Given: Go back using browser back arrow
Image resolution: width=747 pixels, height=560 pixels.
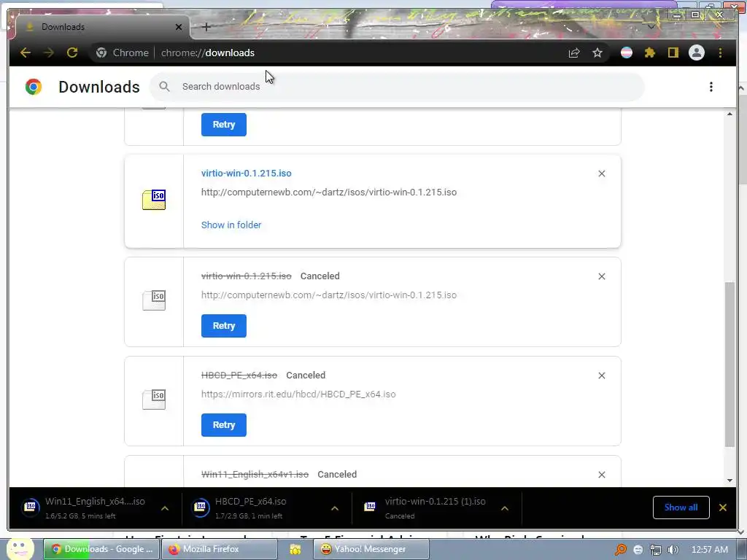Looking at the screenshot, I should tap(26, 52).
